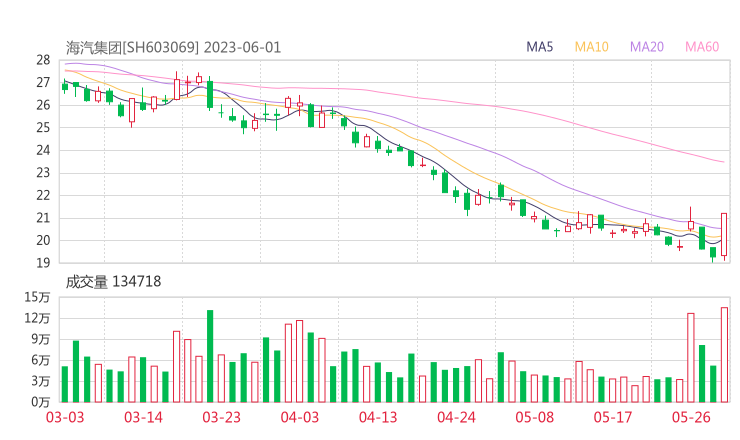Click the 03-23 date axis label
This screenshot has width=740, height=440.
pyautogui.click(x=221, y=417)
